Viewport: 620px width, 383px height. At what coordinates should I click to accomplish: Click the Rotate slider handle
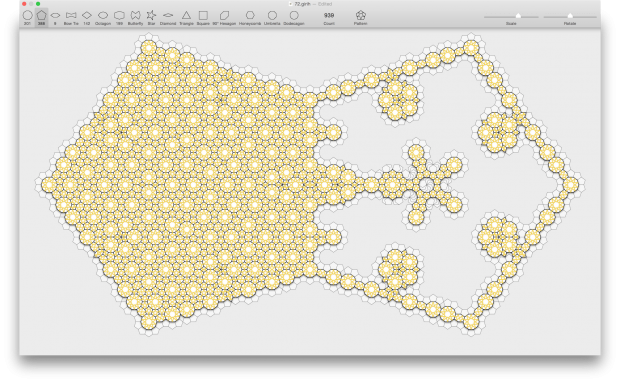click(570, 16)
